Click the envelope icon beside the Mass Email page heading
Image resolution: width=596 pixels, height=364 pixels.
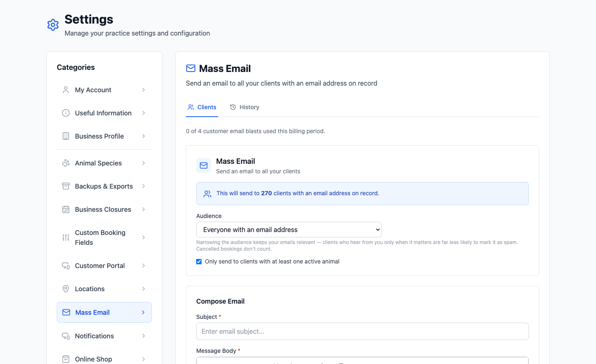coord(191,68)
